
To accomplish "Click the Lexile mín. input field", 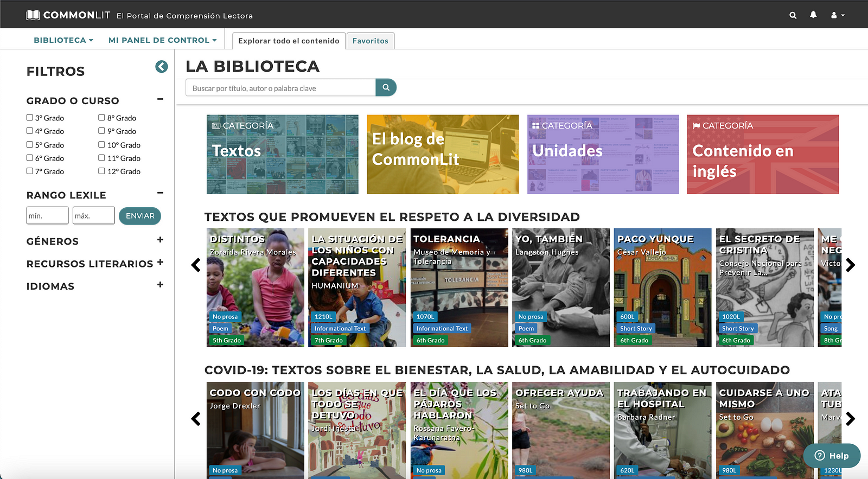I will click(x=48, y=215).
